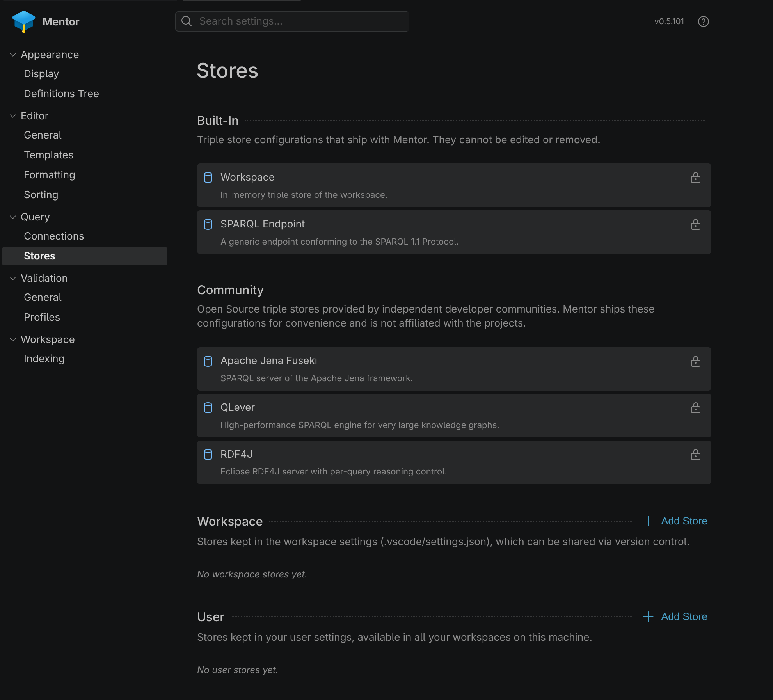The image size is (773, 700).
Task: Click the Mentor app title
Action: 61,21
